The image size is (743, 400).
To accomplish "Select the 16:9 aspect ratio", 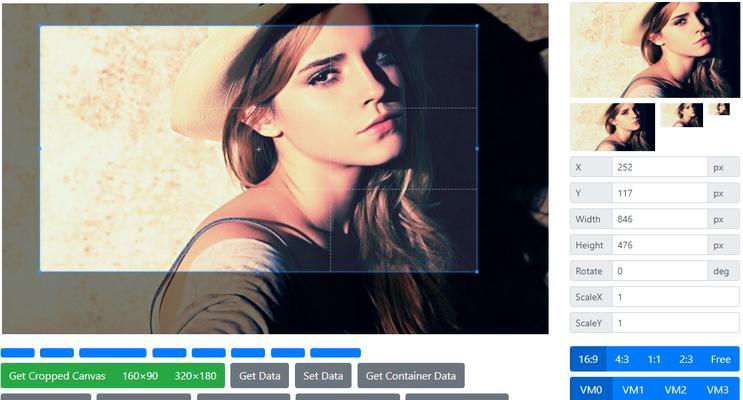I will click(x=588, y=359).
